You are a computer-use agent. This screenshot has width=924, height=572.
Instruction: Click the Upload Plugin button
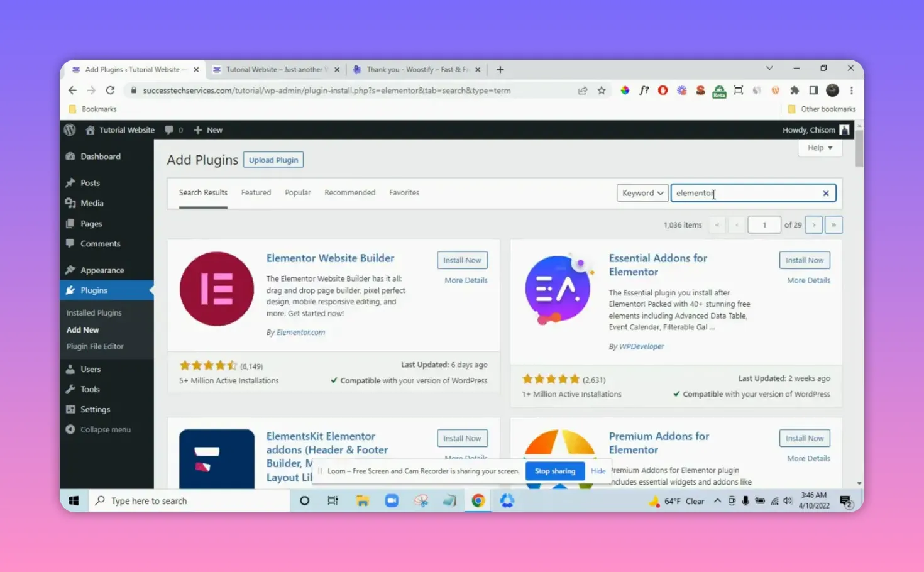pos(273,159)
